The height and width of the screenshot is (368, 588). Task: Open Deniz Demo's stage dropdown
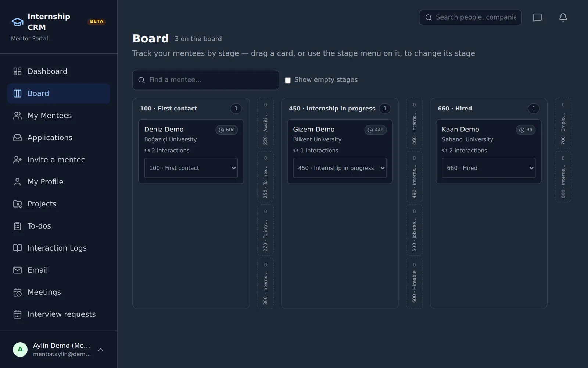point(191,168)
